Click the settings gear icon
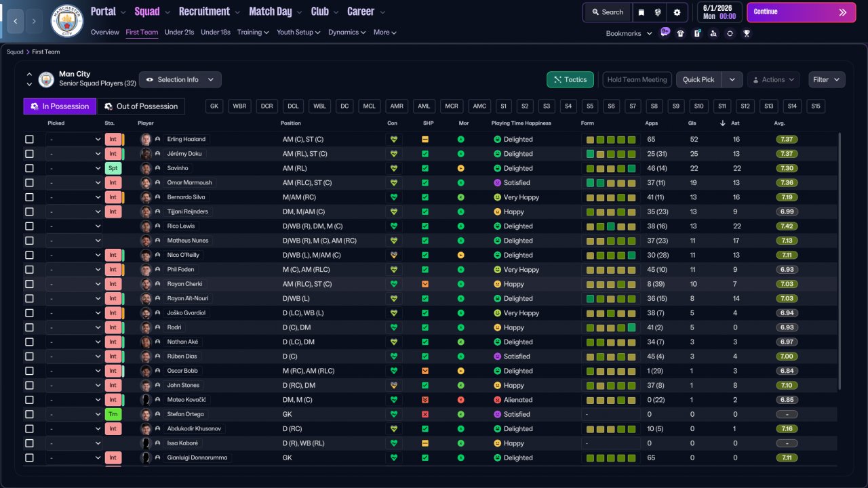The height and width of the screenshot is (488, 868). pos(677,12)
